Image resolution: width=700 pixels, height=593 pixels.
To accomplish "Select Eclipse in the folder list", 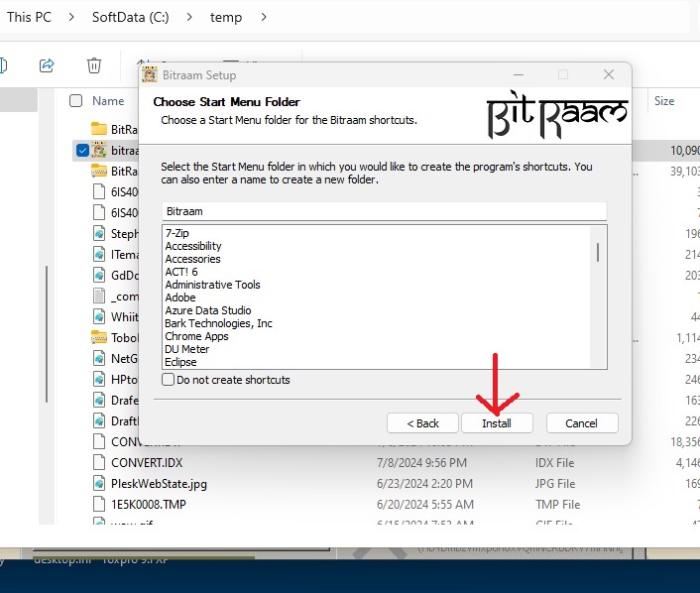I will pos(180,362).
